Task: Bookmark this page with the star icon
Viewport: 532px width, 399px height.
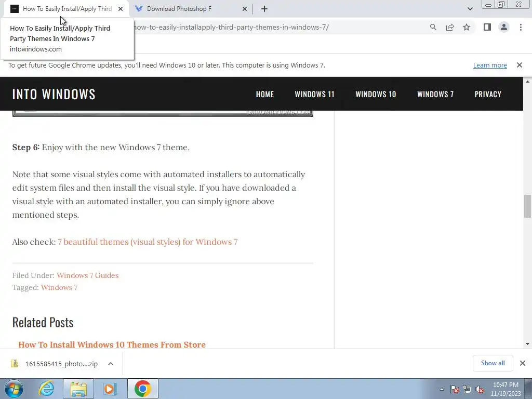Action: tap(467, 27)
